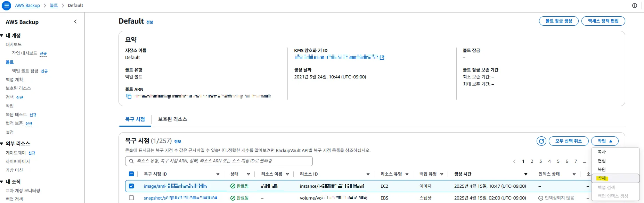Go to page 3
This screenshot has width=644, height=203.
tap(541, 161)
